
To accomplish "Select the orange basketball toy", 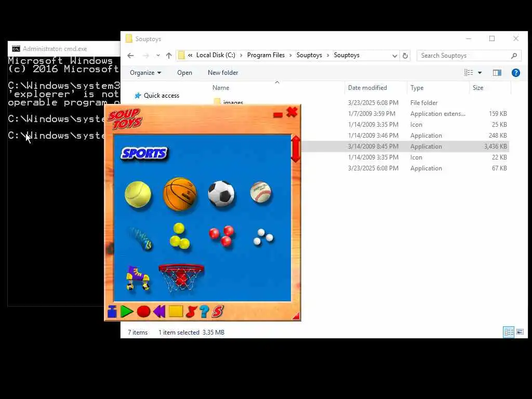I will (180, 194).
